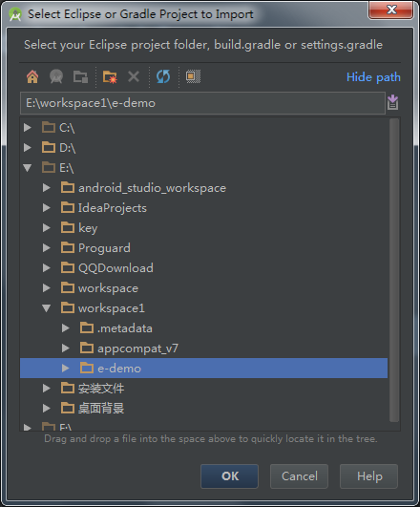
Task: Click into the path input field
Action: click(x=202, y=103)
